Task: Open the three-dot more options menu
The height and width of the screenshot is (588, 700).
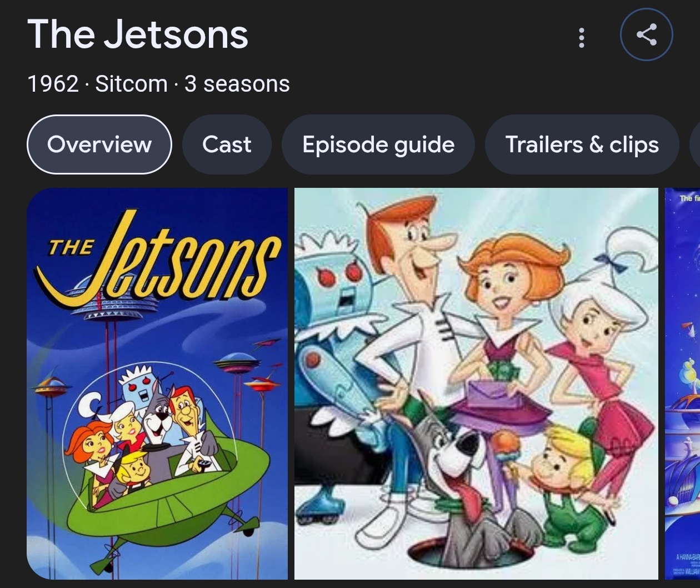Action: [x=581, y=37]
